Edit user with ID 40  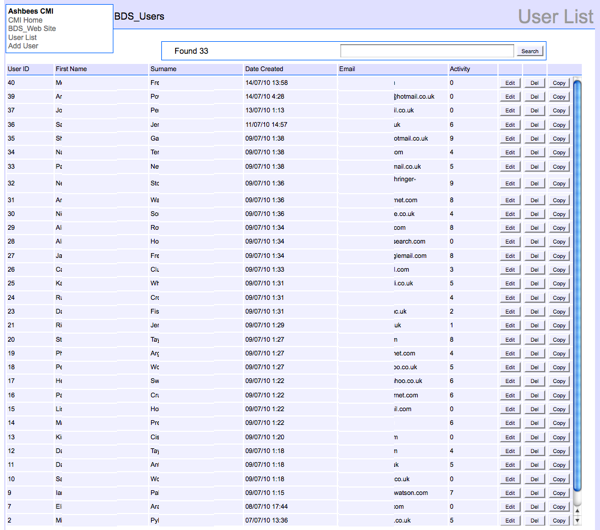click(510, 83)
